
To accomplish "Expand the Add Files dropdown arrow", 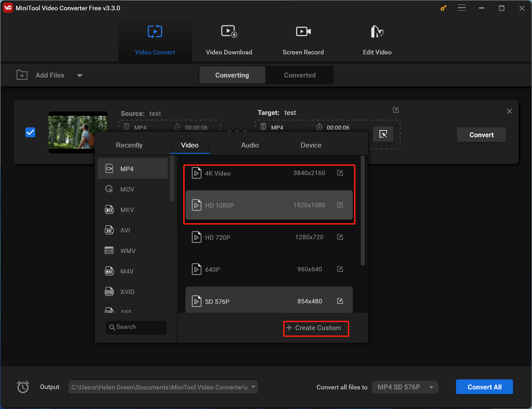I will pyautogui.click(x=80, y=75).
